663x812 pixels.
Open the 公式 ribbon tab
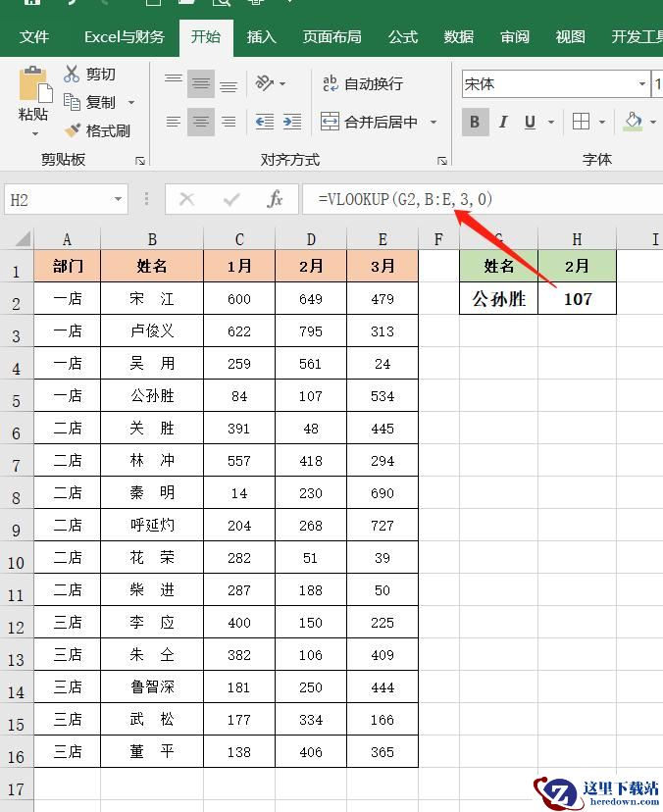click(403, 37)
